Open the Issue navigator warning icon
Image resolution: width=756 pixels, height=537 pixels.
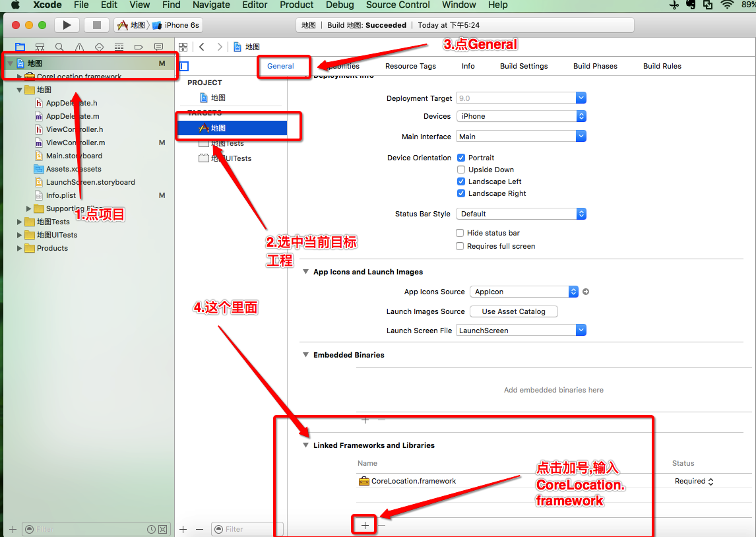(80, 47)
